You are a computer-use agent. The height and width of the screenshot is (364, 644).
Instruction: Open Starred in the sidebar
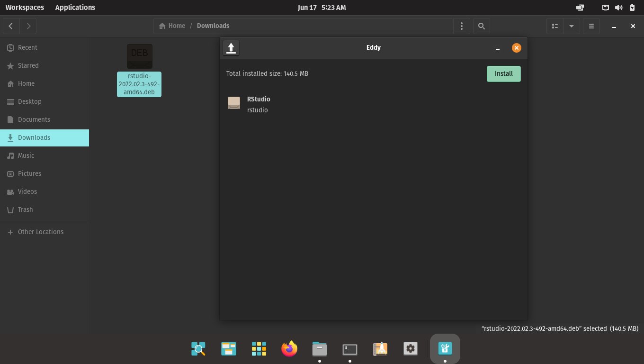pos(45,65)
